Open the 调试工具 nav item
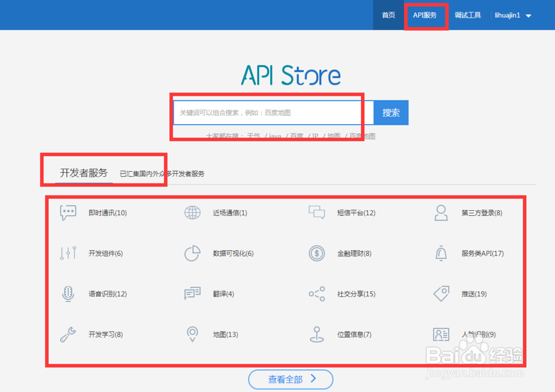Image resolution: width=555 pixels, height=392 pixels. (x=467, y=15)
